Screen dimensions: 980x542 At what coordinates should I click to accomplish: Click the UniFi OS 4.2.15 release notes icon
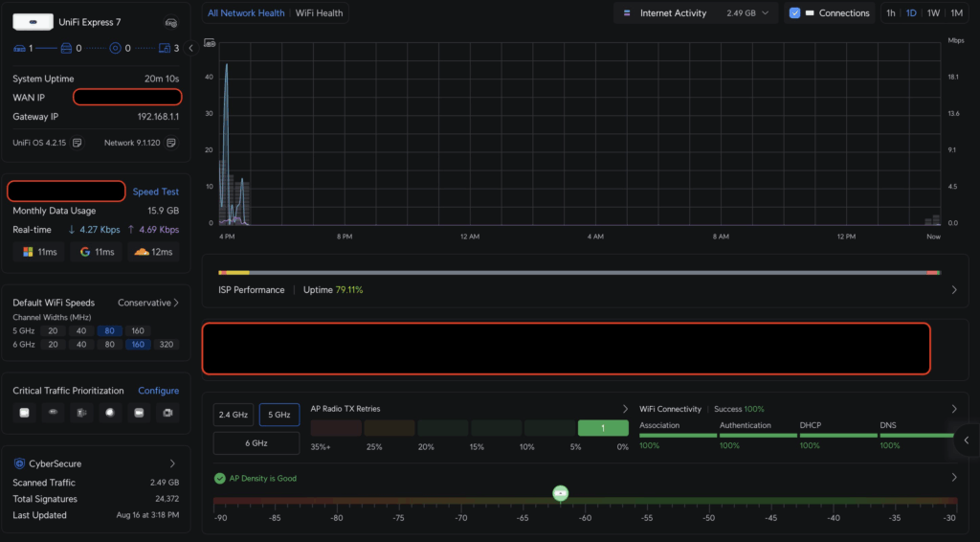[x=78, y=143]
